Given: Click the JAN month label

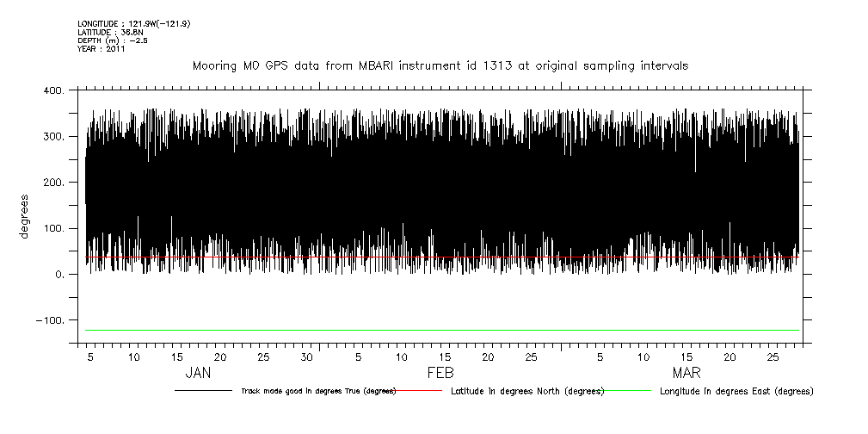Looking at the screenshot, I should (x=199, y=373).
